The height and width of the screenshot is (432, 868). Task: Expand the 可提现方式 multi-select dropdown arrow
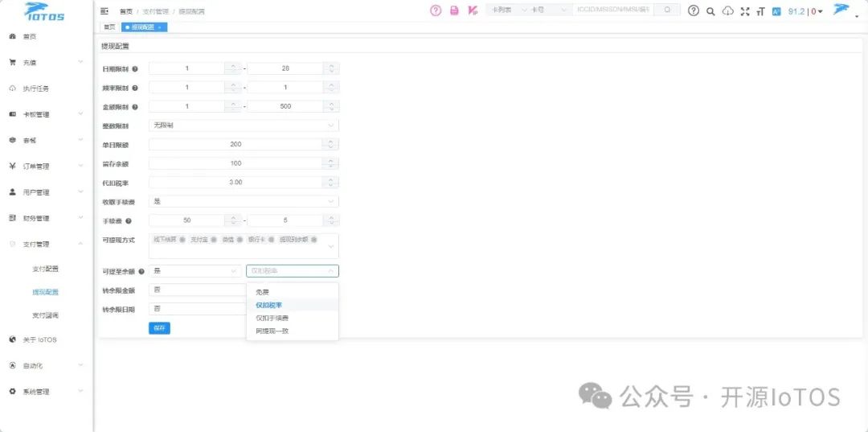coord(331,246)
